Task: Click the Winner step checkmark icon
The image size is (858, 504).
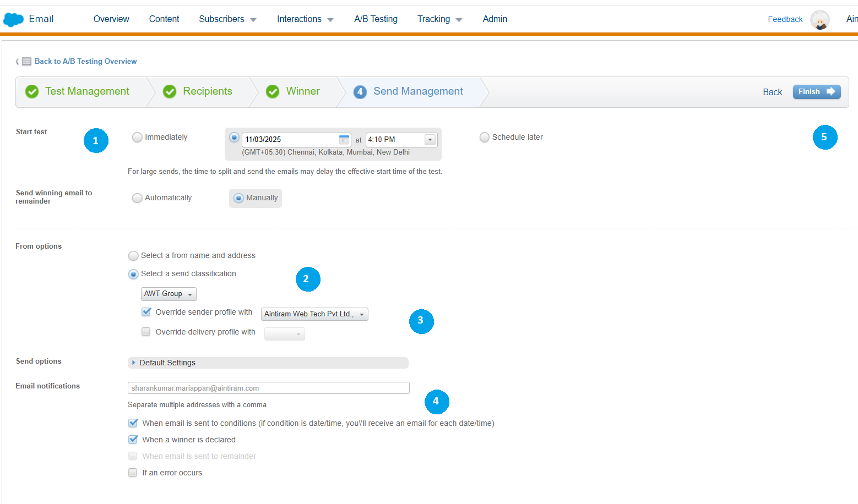Action: click(x=273, y=91)
